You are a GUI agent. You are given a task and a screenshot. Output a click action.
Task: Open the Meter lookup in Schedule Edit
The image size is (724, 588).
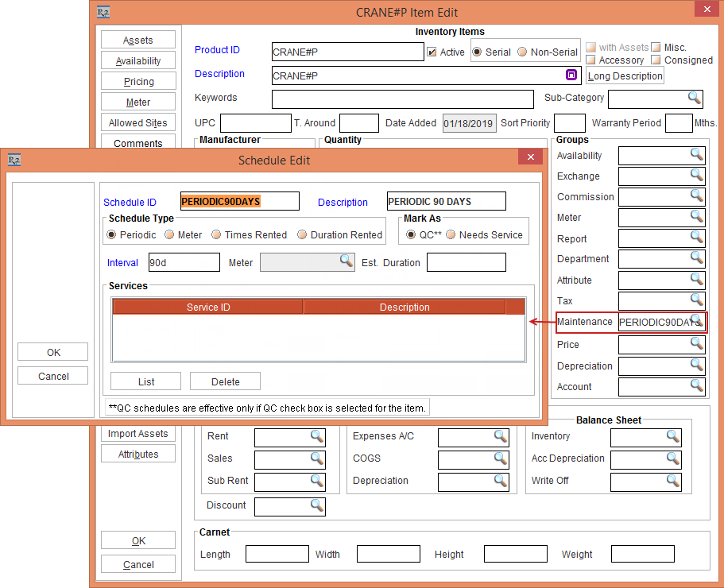(x=347, y=261)
